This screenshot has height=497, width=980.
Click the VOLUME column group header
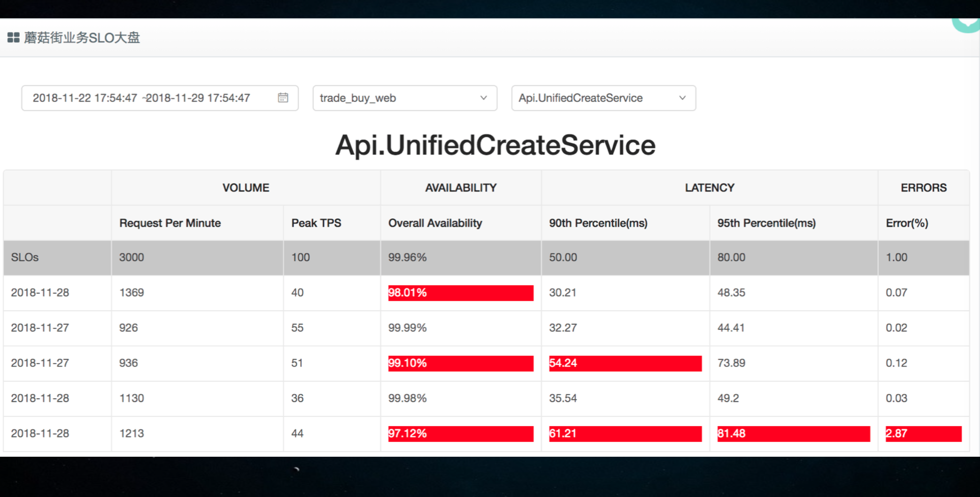[x=246, y=187]
